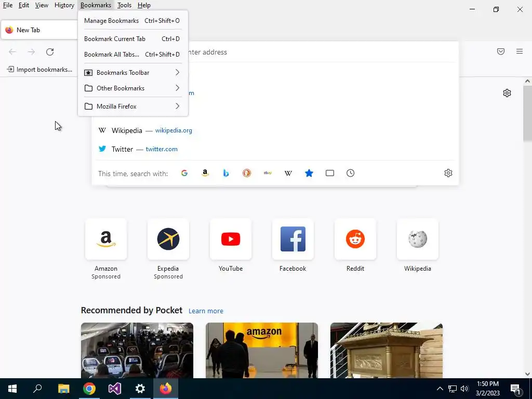Image resolution: width=532 pixels, height=399 pixels.
Task: Open notification center icon
Action: 515,389
